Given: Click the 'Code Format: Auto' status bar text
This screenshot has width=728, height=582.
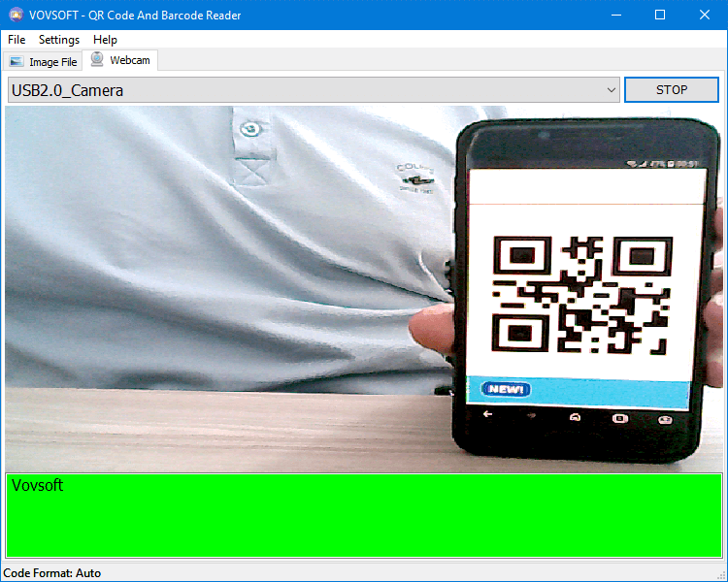Looking at the screenshot, I should coord(52,573).
